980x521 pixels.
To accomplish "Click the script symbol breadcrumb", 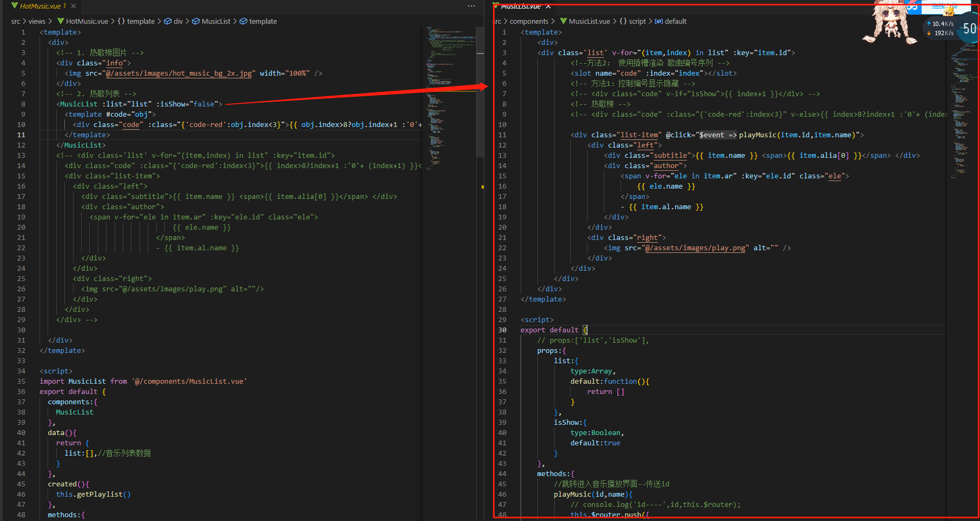I will 632,22.
